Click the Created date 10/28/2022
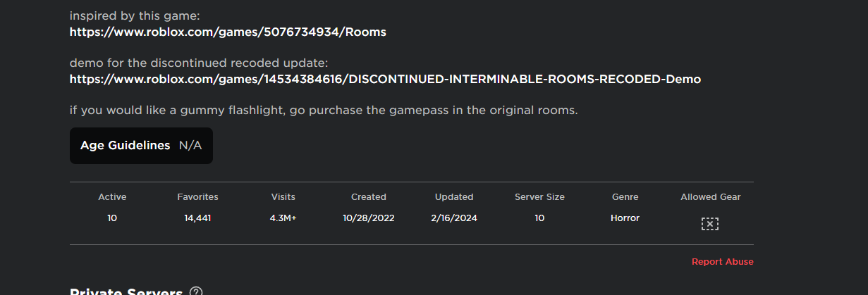 369,218
